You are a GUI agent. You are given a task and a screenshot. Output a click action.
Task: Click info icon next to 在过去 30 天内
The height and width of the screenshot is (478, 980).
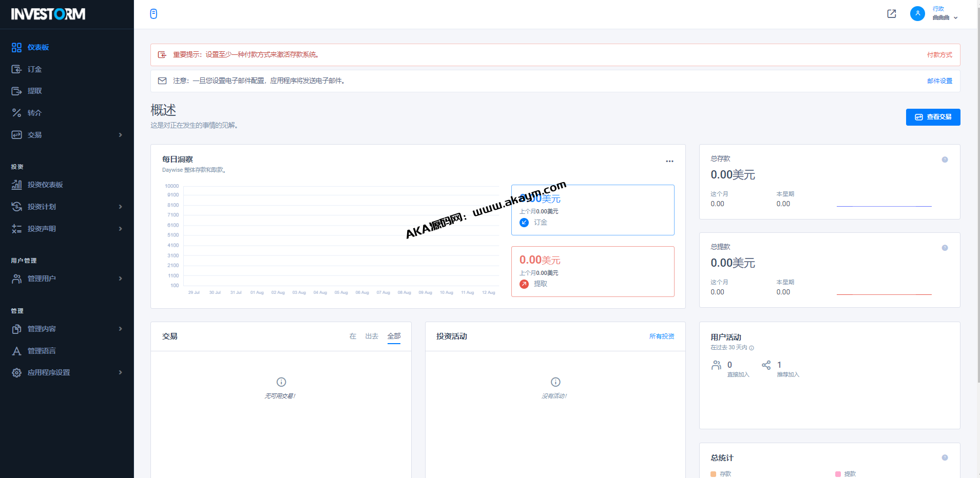tap(752, 348)
